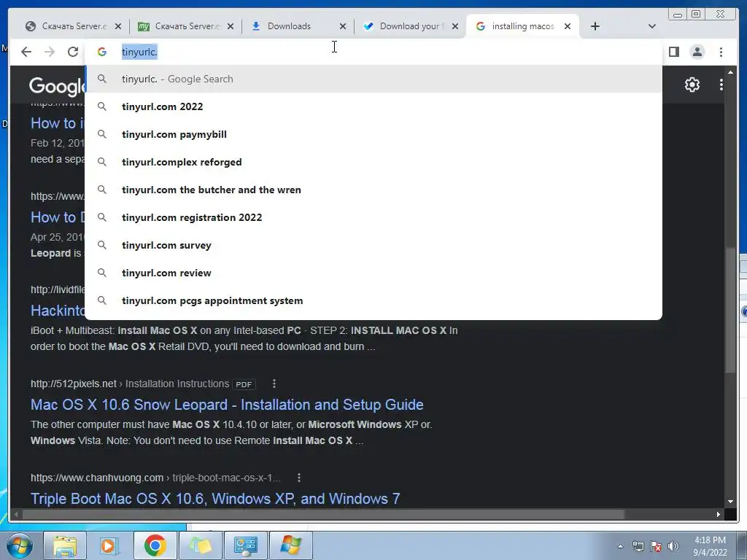Click the Chrome icon in the taskbar
The image size is (747, 560).
click(x=155, y=545)
